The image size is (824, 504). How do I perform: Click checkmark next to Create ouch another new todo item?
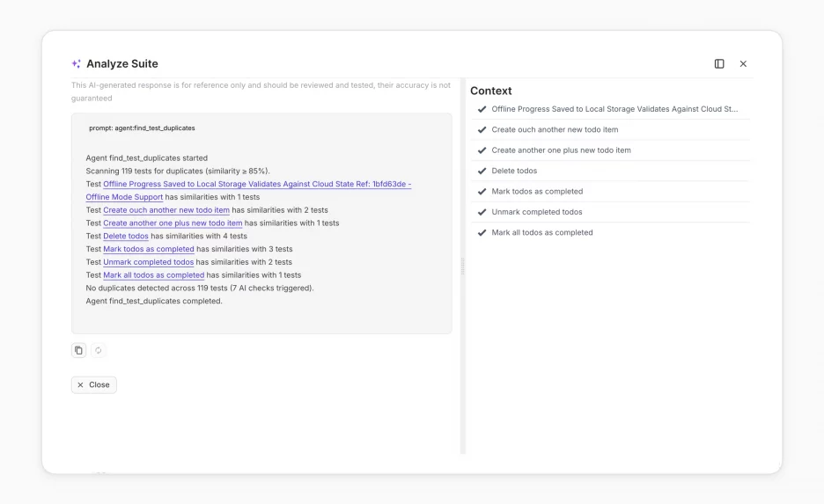(x=482, y=129)
